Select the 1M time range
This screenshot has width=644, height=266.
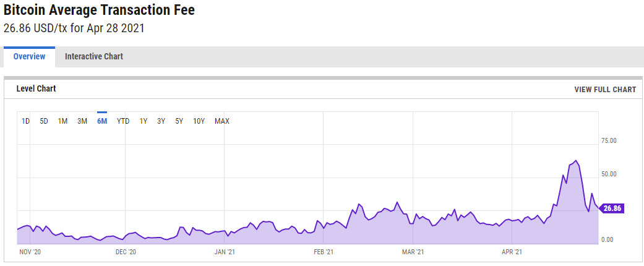point(62,121)
